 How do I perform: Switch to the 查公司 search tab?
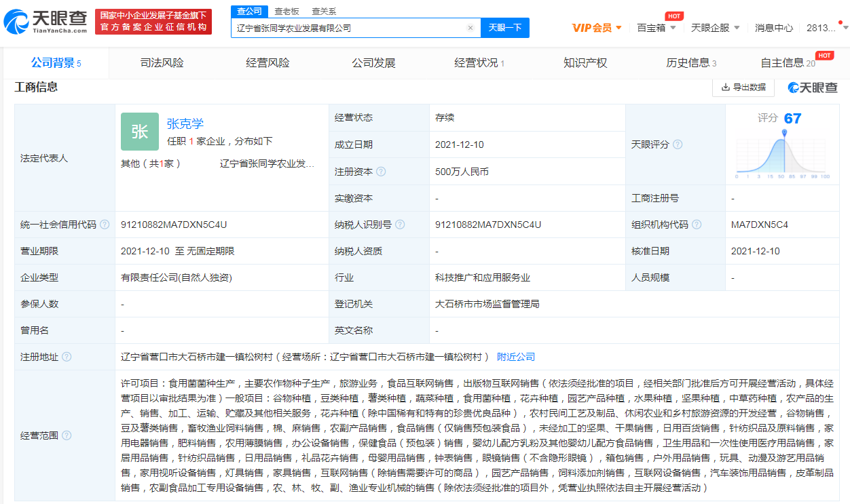249,11
